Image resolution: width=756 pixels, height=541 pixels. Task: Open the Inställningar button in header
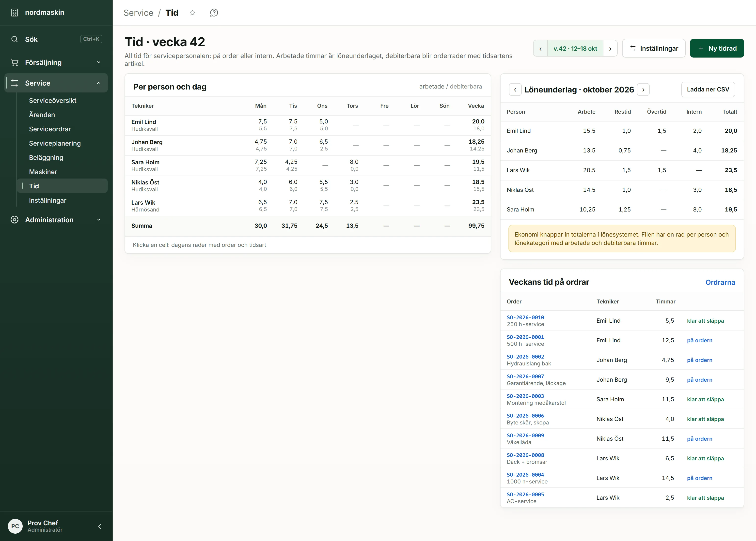(x=654, y=49)
